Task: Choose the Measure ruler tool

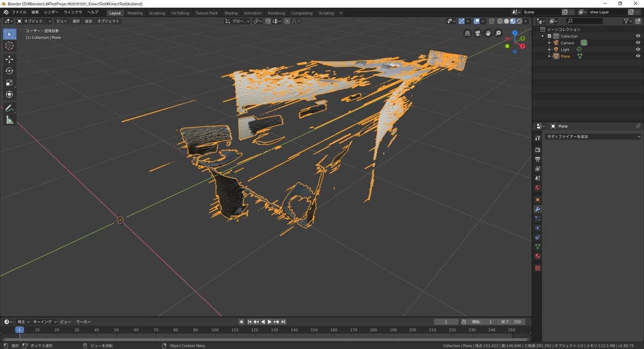Action: pyautogui.click(x=9, y=120)
